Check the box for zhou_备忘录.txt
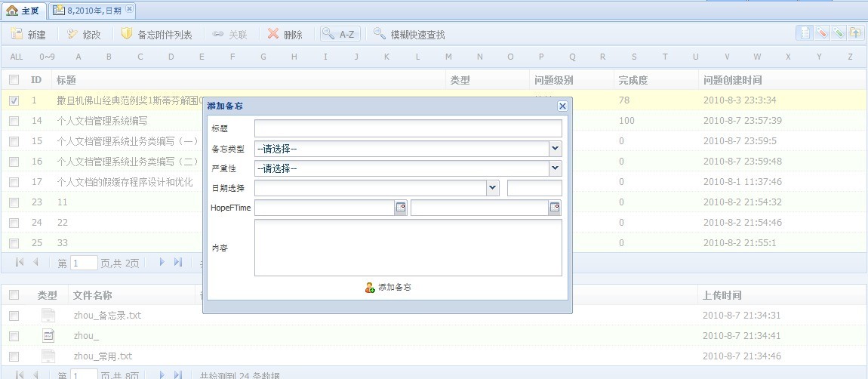This screenshot has width=868, height=379. pos(14,316)
